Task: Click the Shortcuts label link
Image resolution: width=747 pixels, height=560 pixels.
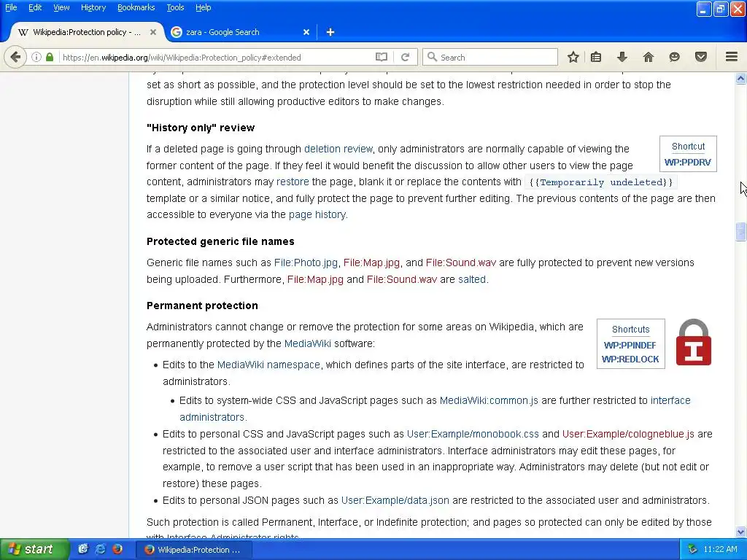Action: (x=631, y=330)
